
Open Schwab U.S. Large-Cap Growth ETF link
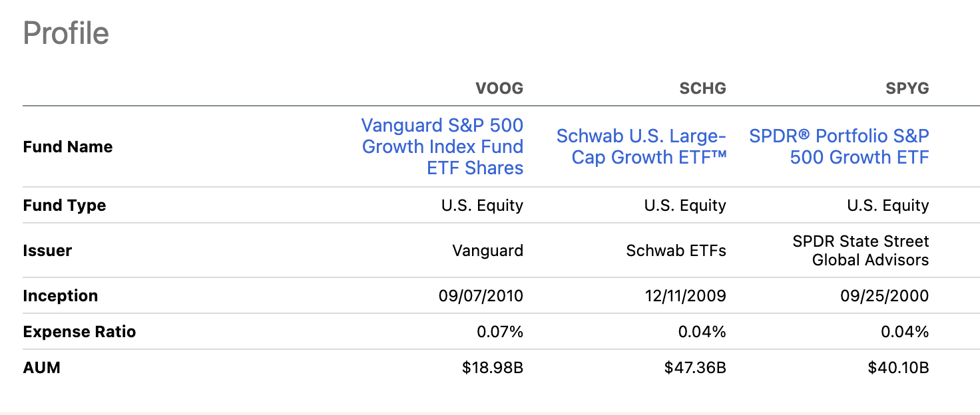[641, 146]
